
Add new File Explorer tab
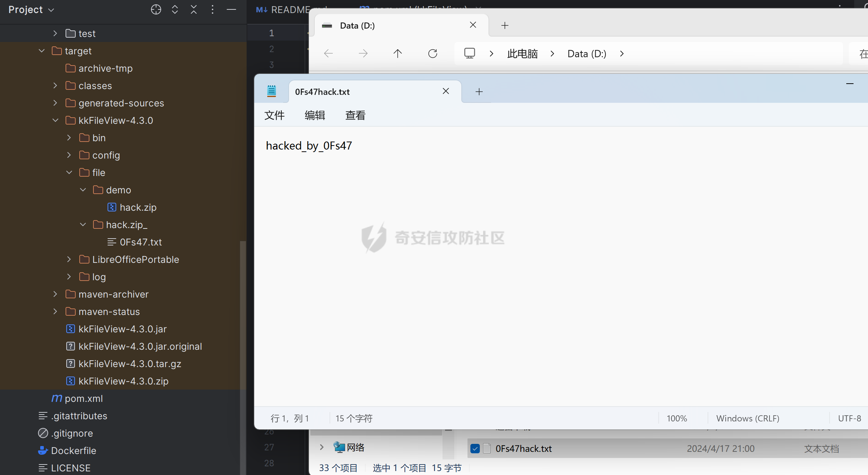pos(505,25)
